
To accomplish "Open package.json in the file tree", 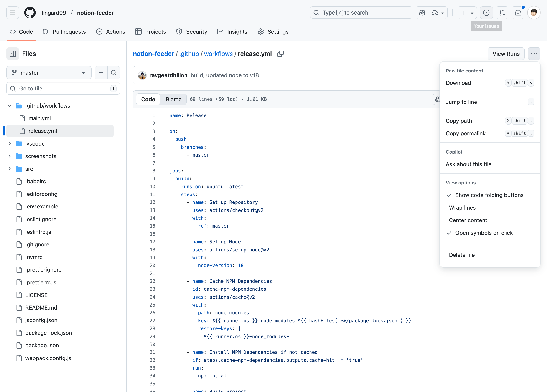I will pyautogui.click(x=42, y=345).
